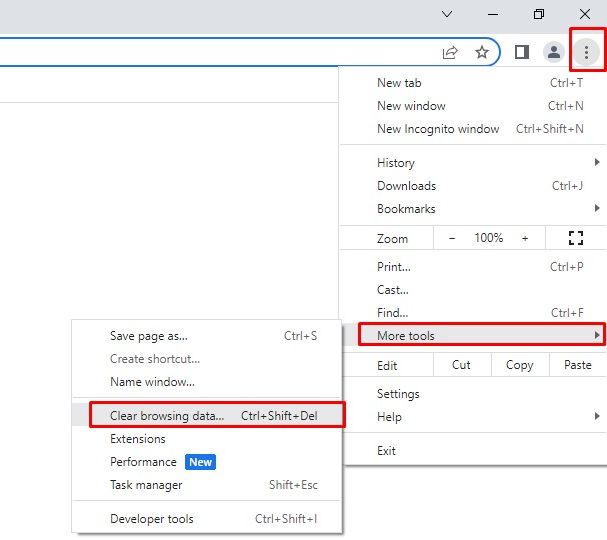Expand the Bookmarks submenu
607x540 pixels.
coord(472,209)
